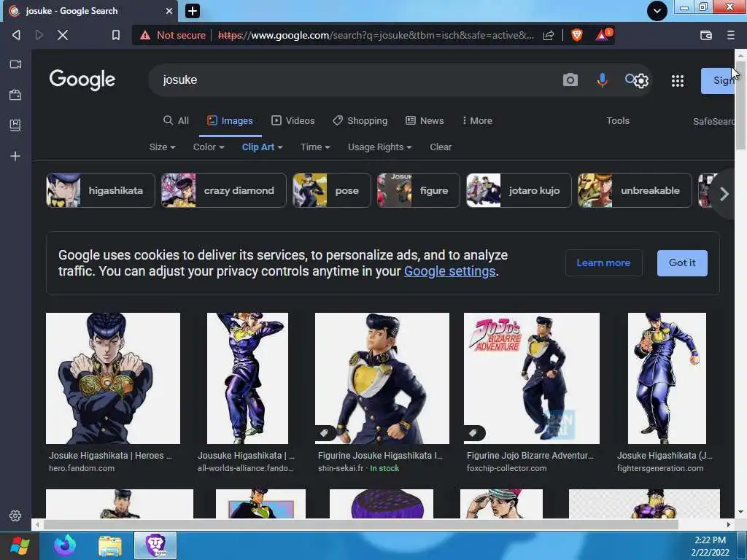The width and height of the screenshot is (747, 560).
Task: Open the tab search dropdown circle
Action: click(657, 10)
